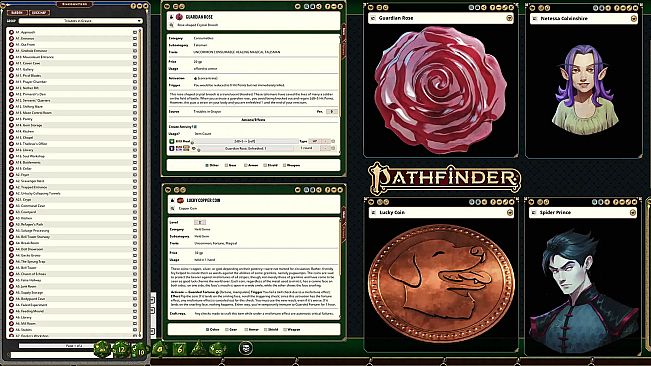Viewport: 651px width, 366px height.
Task: Click the Lucky Copper Coin item's token icon
Action: (181, 200)
